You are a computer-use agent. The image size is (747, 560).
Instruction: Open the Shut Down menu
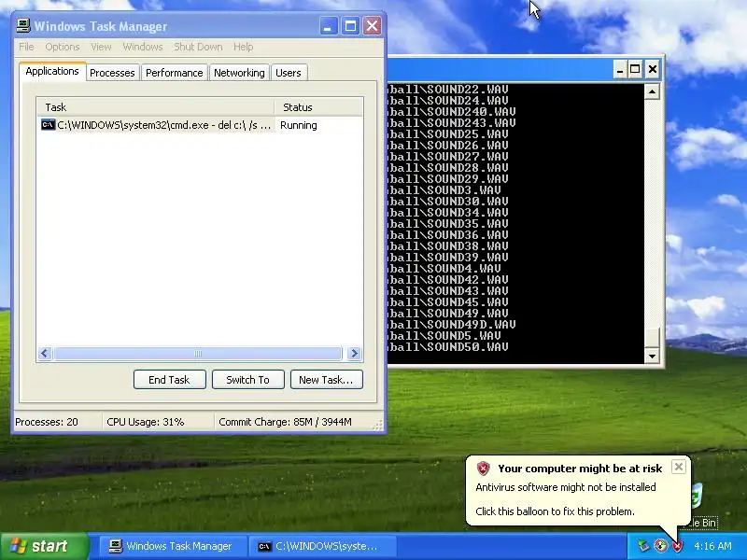[198, 47]
